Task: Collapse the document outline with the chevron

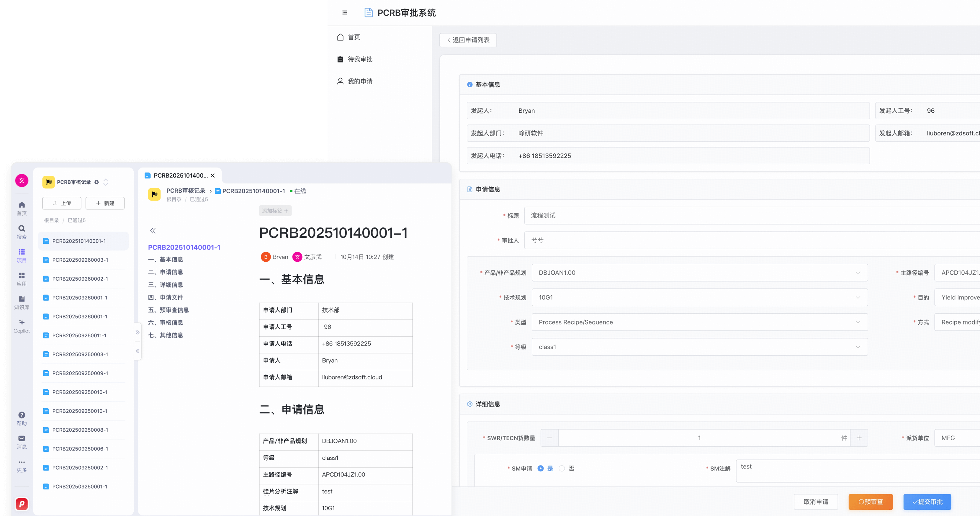Action: [153, 230]
